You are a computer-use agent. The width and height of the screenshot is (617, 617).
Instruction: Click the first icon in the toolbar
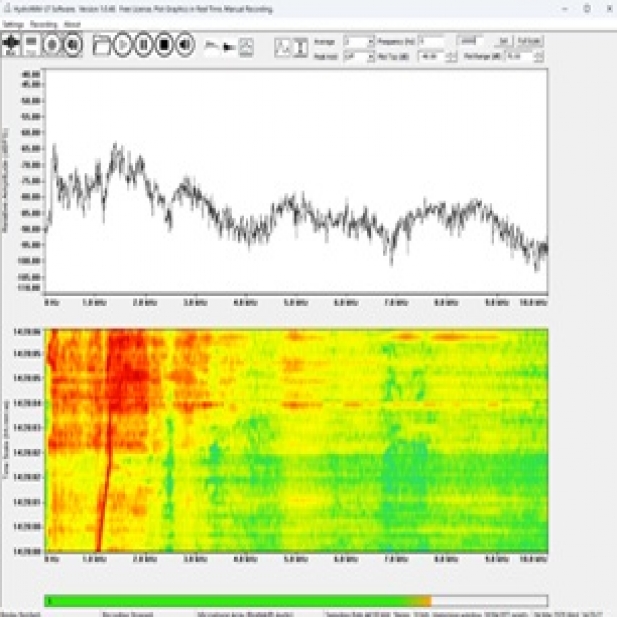click(12, 45)
